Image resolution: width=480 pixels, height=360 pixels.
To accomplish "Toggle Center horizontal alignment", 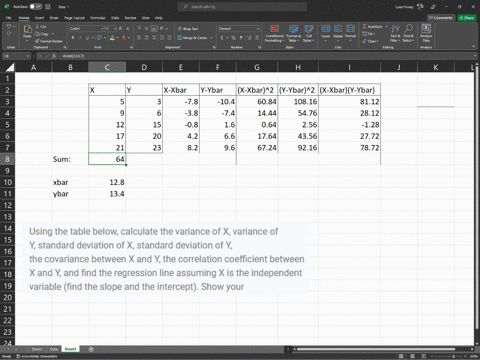I will (147, 38).
